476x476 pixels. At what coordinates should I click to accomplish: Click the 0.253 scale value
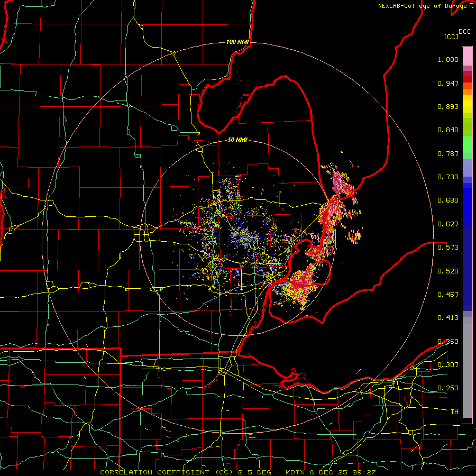coord(448,388)
